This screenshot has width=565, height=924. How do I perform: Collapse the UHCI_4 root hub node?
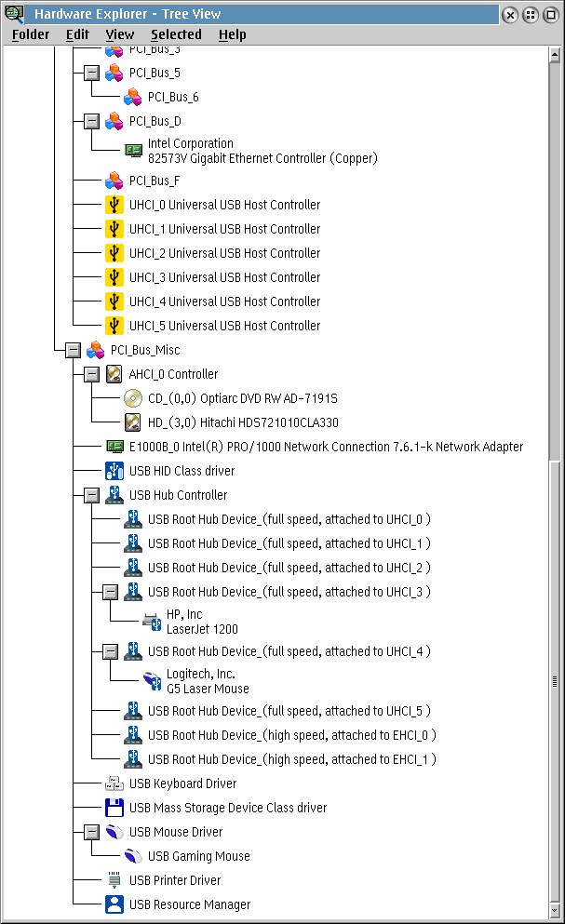[110, 651]
